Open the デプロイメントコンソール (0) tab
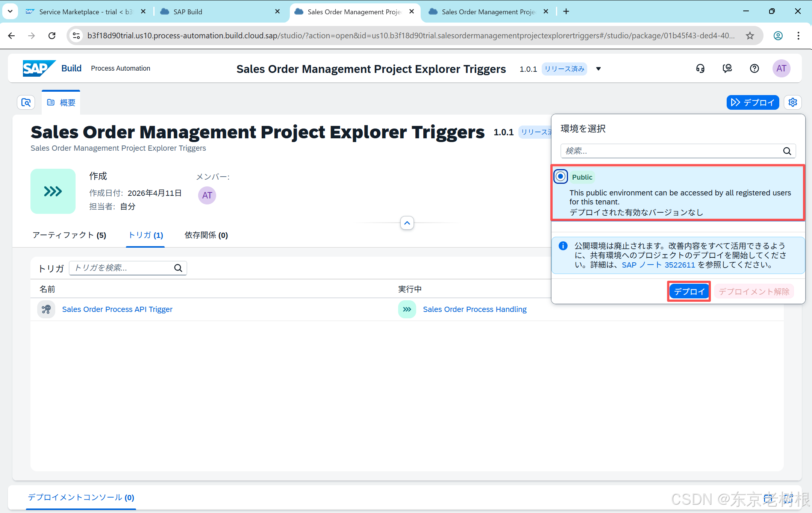 pos(81,498)
